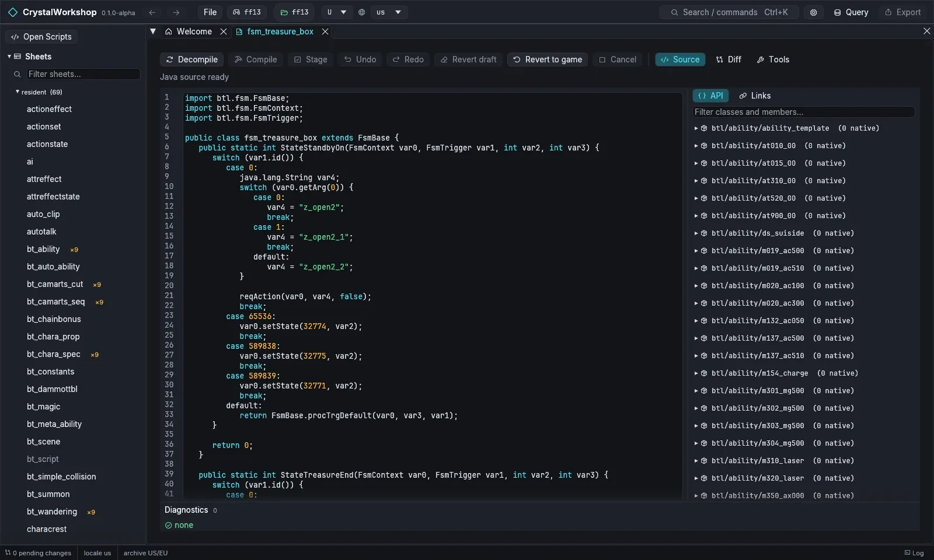Close the Welcome tab

pos(224,32)
